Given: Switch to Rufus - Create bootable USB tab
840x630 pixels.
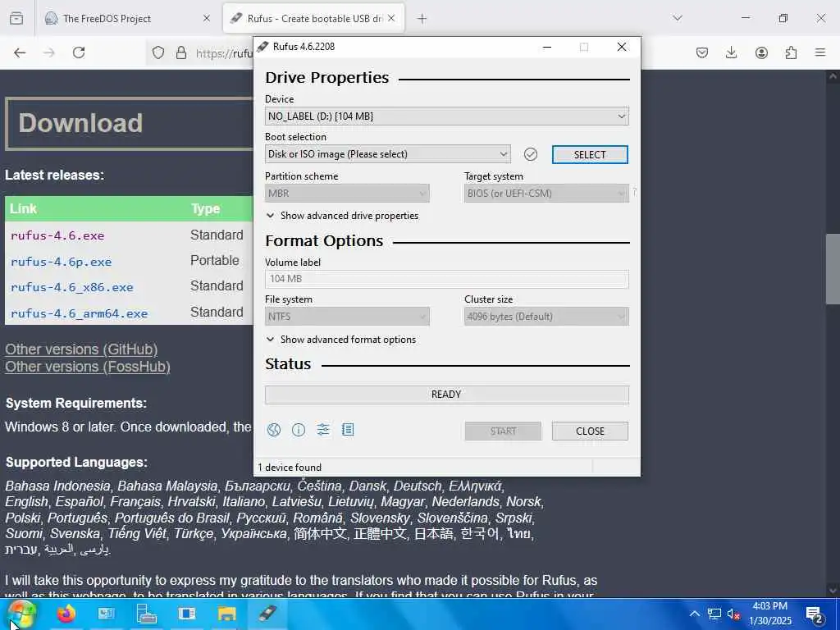Looking at the screenshot, I should tap(314, 18).
